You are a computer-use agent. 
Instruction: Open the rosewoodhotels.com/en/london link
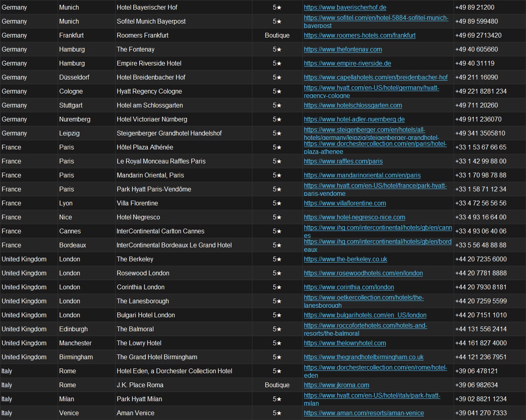coord(363,273)
